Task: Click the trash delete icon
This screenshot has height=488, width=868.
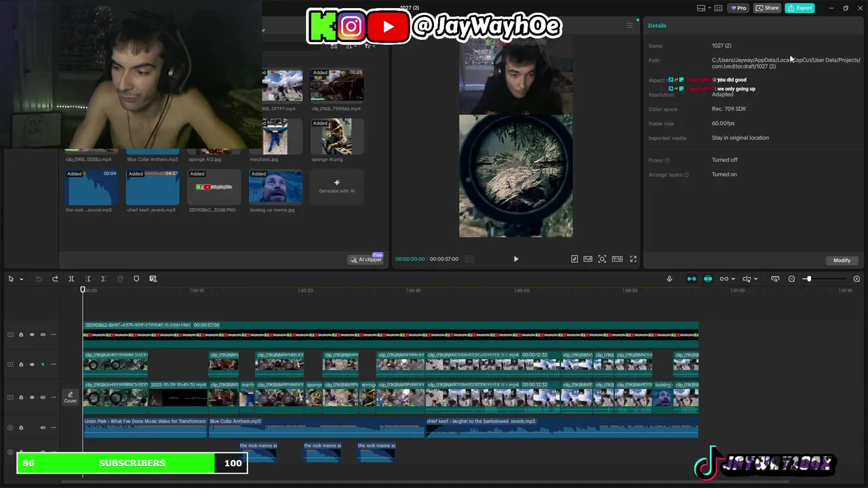Action: click(x=120, y=279)
